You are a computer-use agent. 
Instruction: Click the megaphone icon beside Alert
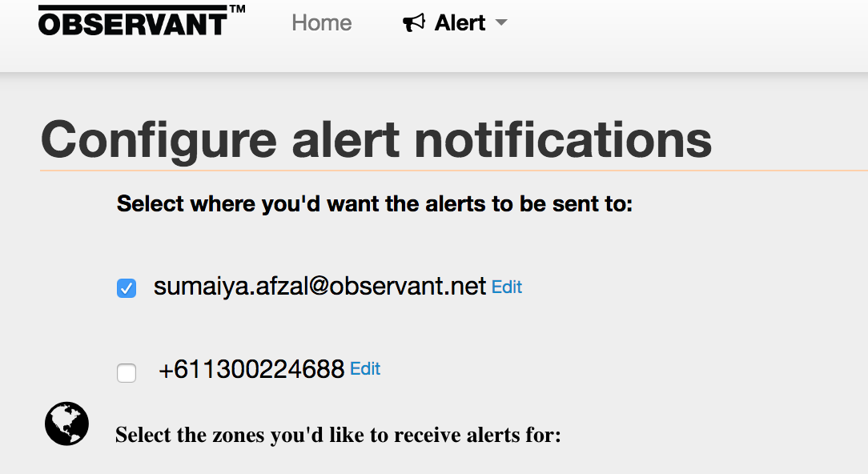(413, 23)
